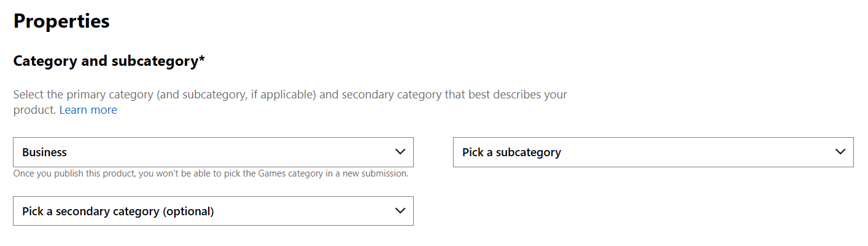This screenshot has width=868, height=246.
Task: Click the word 'product.' before Learn more
Action: (x=34, y=110)
